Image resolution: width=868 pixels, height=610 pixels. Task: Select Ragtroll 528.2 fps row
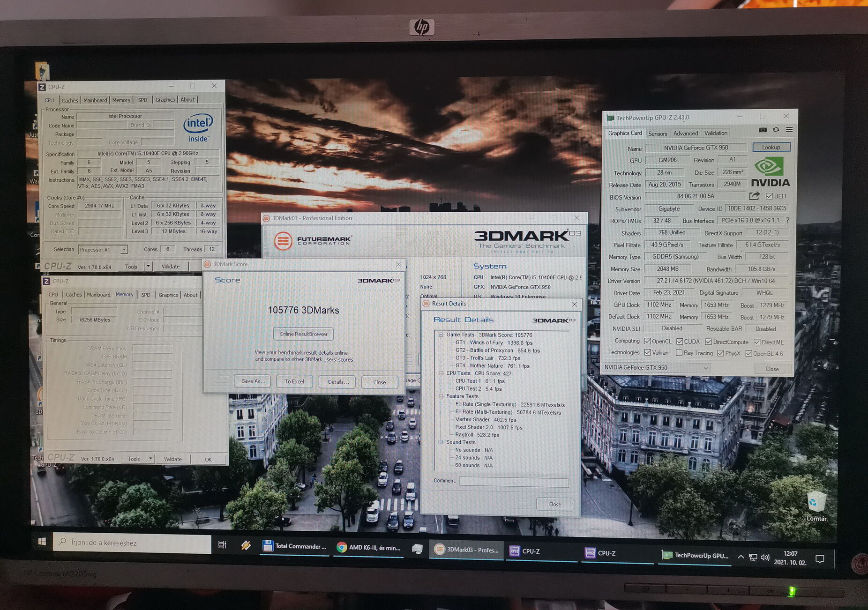pyautogui.click(x=477, y=435)
